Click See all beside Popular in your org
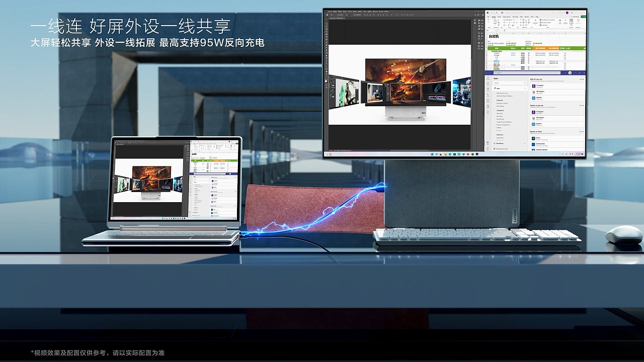Screen dimensions: 644x362 click(582, 106)
